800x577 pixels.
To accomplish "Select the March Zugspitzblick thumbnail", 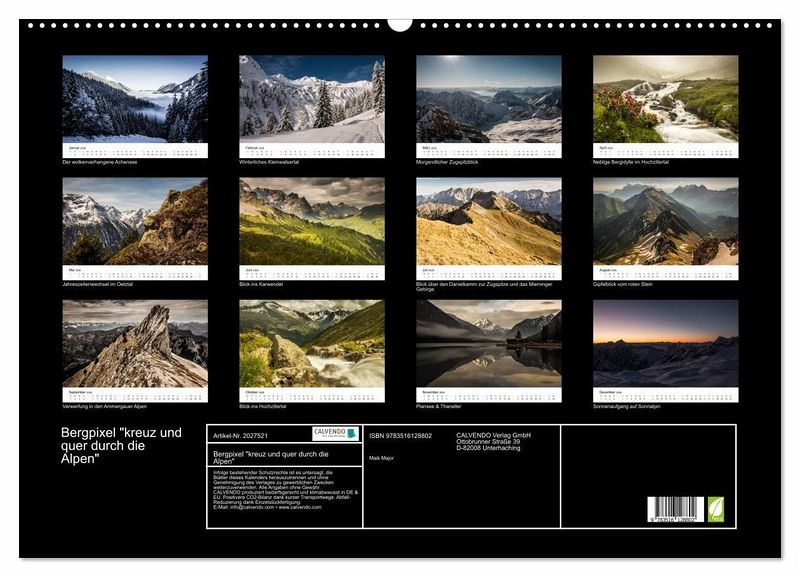I will click(489, 99).
